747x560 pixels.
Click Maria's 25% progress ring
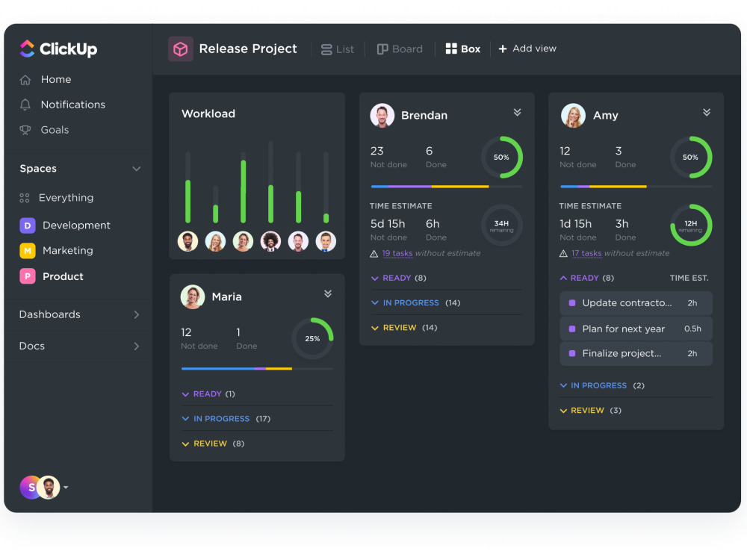click(x=312, y=338)
